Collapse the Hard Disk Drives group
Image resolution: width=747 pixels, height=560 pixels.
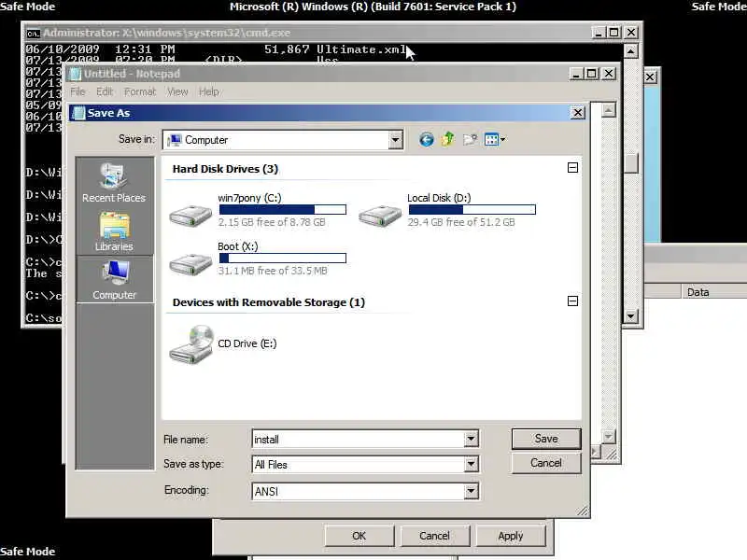(x=572, y=168)
